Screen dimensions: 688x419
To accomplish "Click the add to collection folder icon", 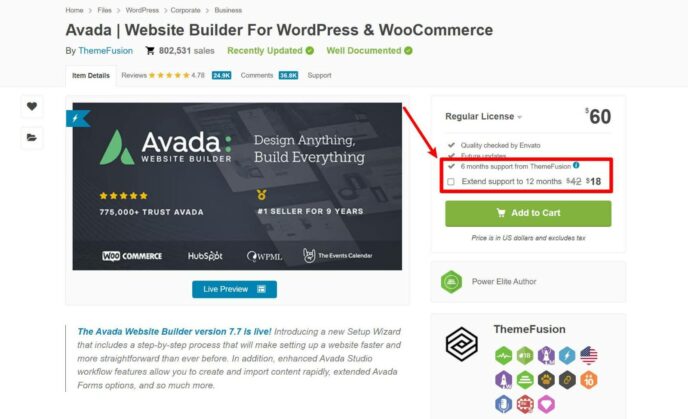I will click(32, 137).
